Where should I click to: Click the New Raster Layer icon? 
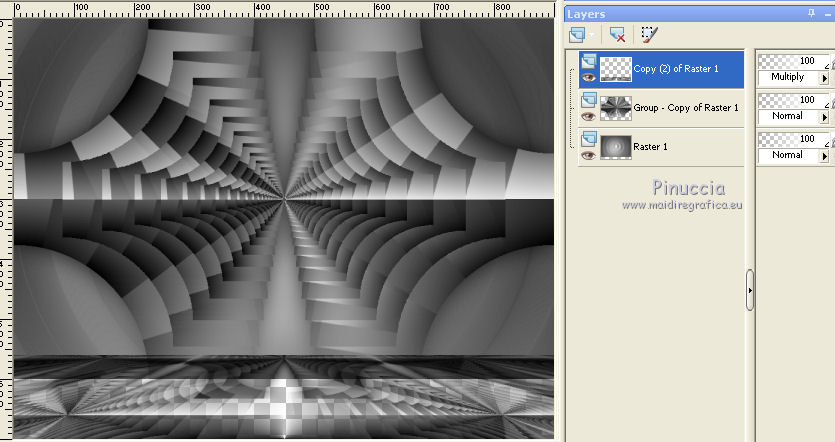coord(577,35)
